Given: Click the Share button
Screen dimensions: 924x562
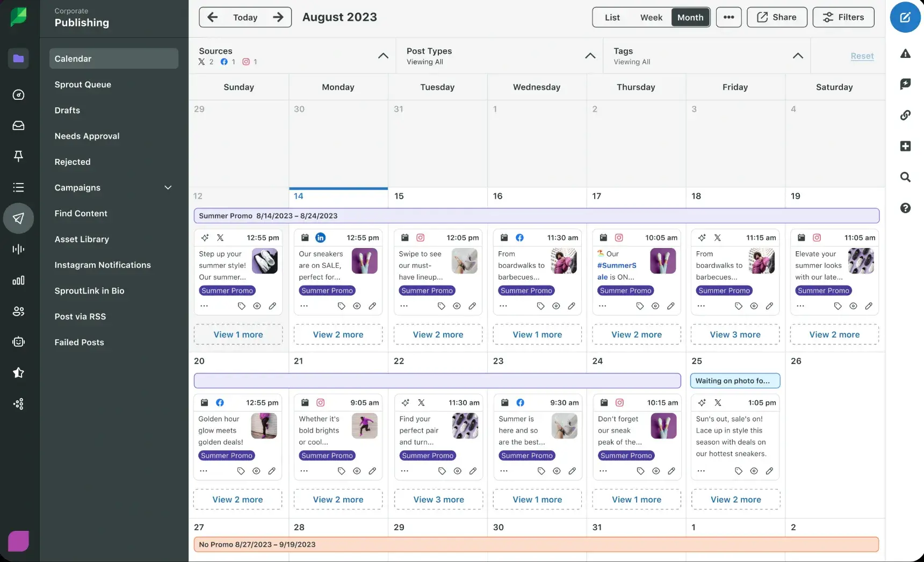Looking at the screenshot, I should coord(777,17).
